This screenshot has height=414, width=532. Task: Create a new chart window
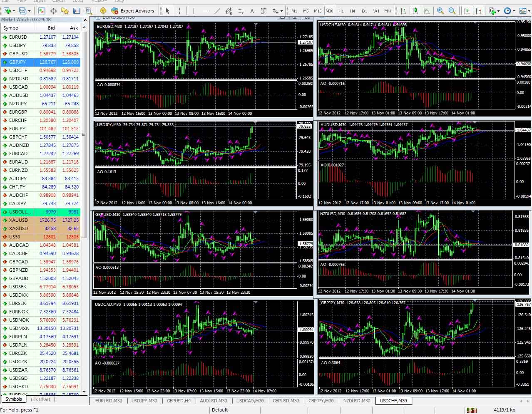[x=7, y=11]
